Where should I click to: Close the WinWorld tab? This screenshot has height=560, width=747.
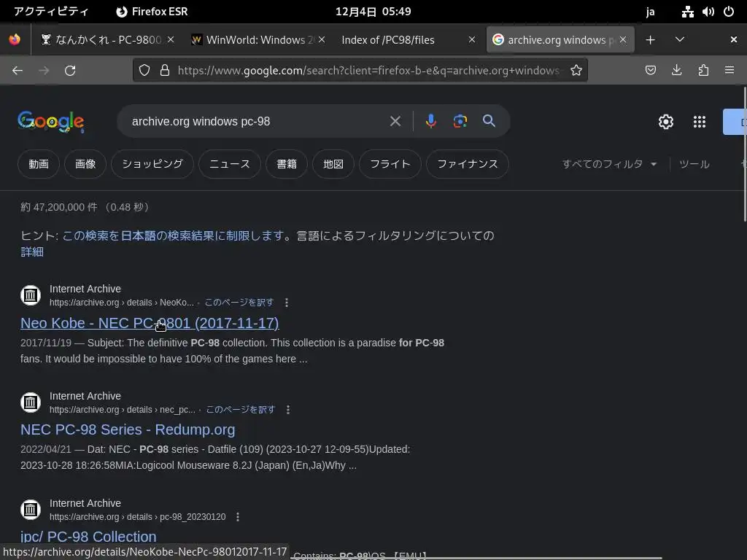[x=322, y=39]
